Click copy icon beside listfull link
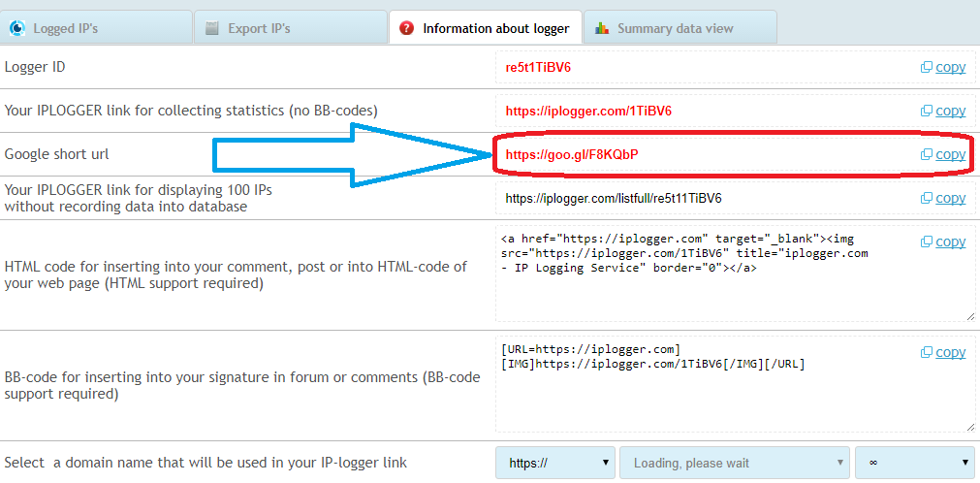The image size is (980, 483). click(927, 198)
